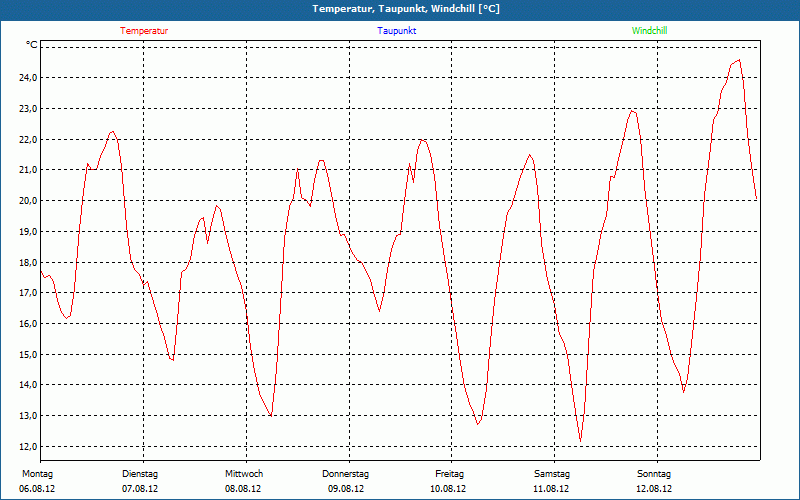Click the Wednesday morning minimum at 13 degrees
Image resolution: width=800 pixels, height=500 pixels.
click(x=271, y=416)
